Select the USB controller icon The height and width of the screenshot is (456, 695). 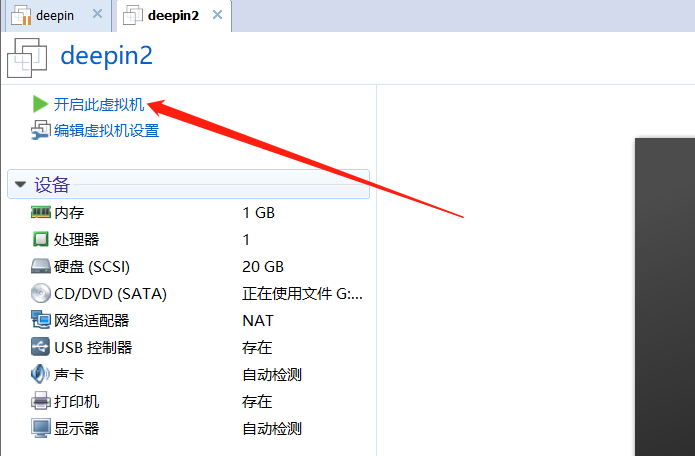41,347
